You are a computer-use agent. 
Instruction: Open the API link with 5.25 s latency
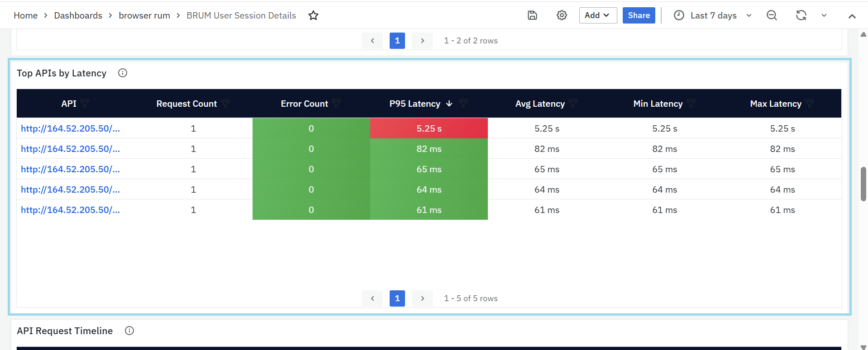pyautogui.click(x=70, y=128)
